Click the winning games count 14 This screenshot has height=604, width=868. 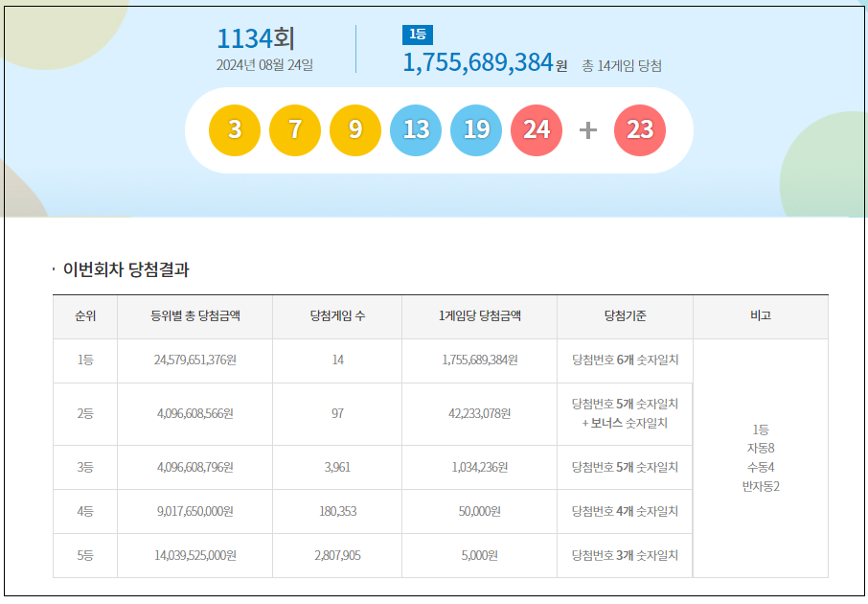[337, 360]
